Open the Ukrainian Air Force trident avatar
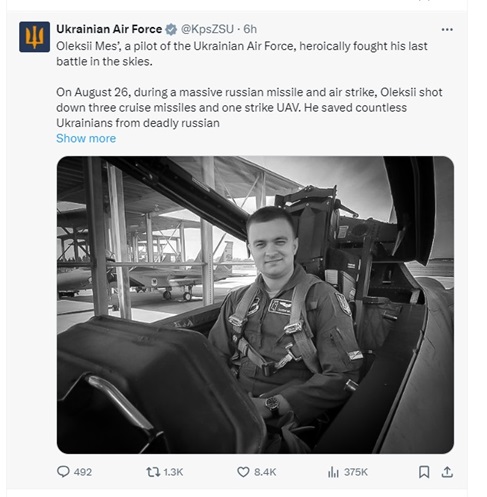The image size is (487, 497). [x=34, y=37]
